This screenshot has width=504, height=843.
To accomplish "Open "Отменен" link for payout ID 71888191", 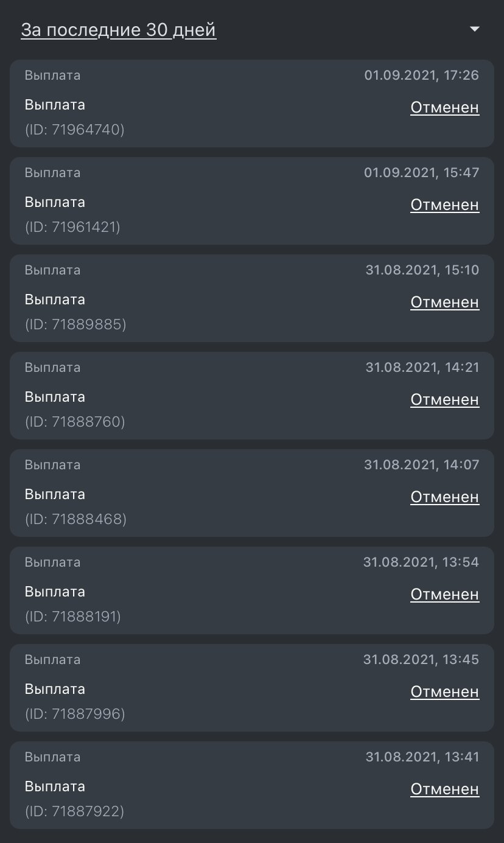I will pyautogui.click(x=444, y=595).
